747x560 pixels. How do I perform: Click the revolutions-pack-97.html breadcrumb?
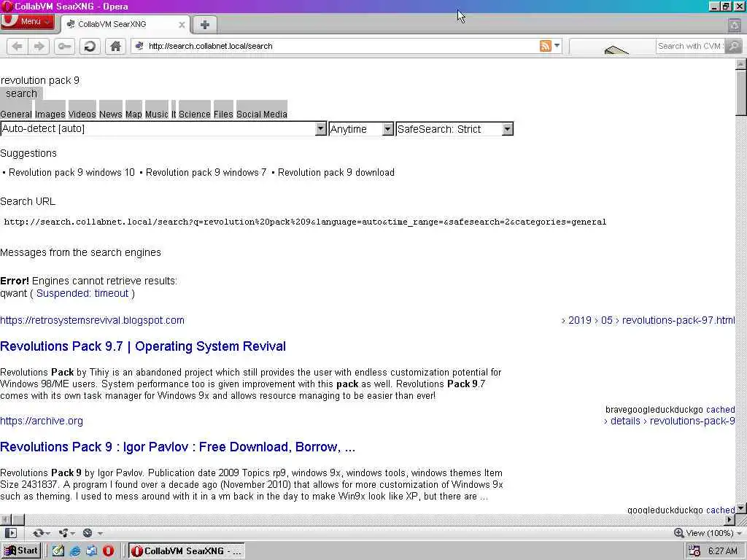[x=678, y=321]
